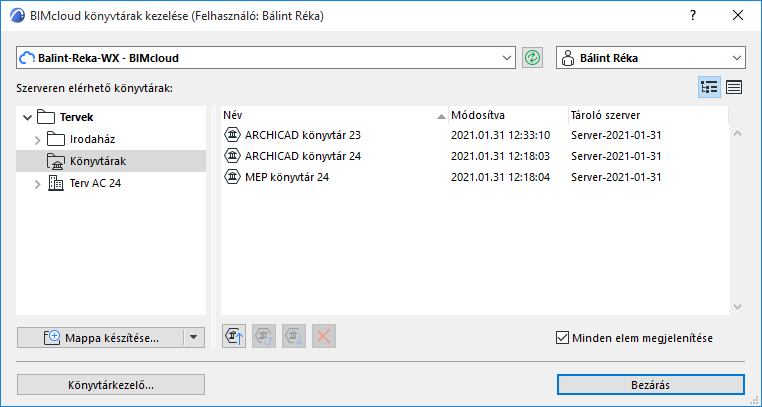
Task: Switch to tree view display
Action: [710, 87]
